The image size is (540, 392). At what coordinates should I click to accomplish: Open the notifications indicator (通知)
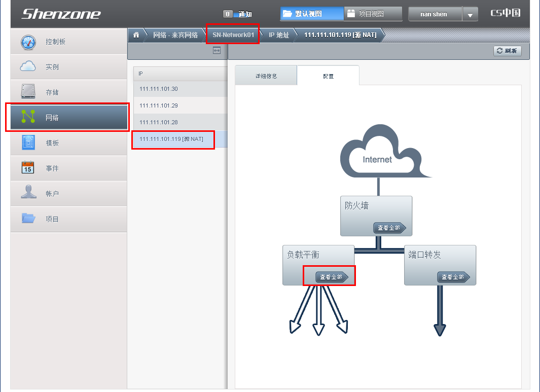(238, 14)
